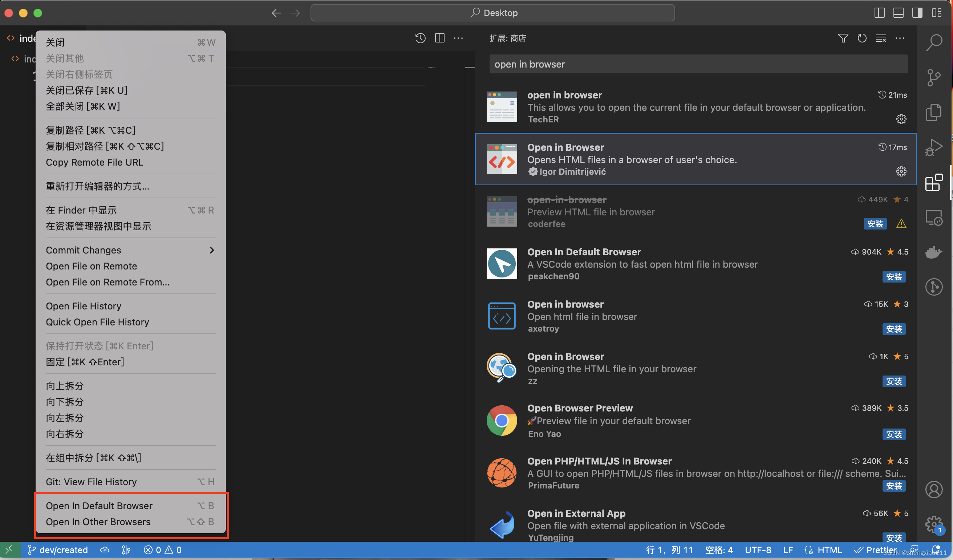Screen dimensions: 953x560
Task: Choose Copy Remote File URL menu item
Action: 94,162
